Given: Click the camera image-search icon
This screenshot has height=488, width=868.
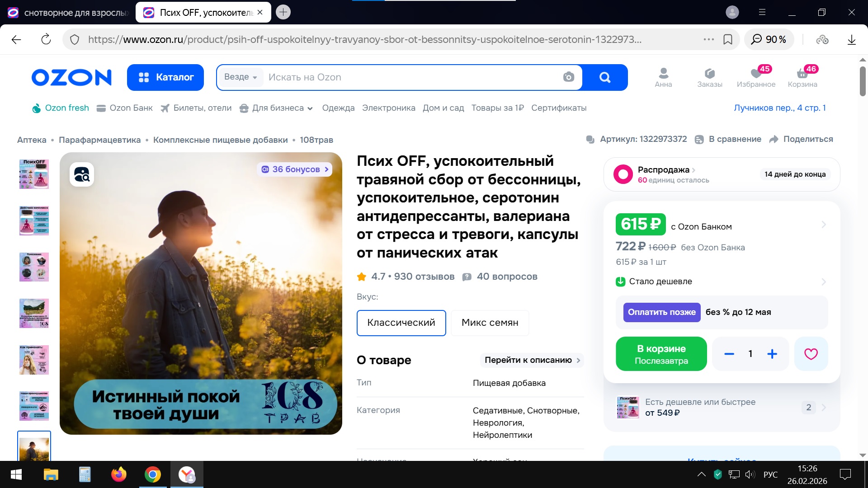Looking at the screenshot, I should tap(568, 77).
